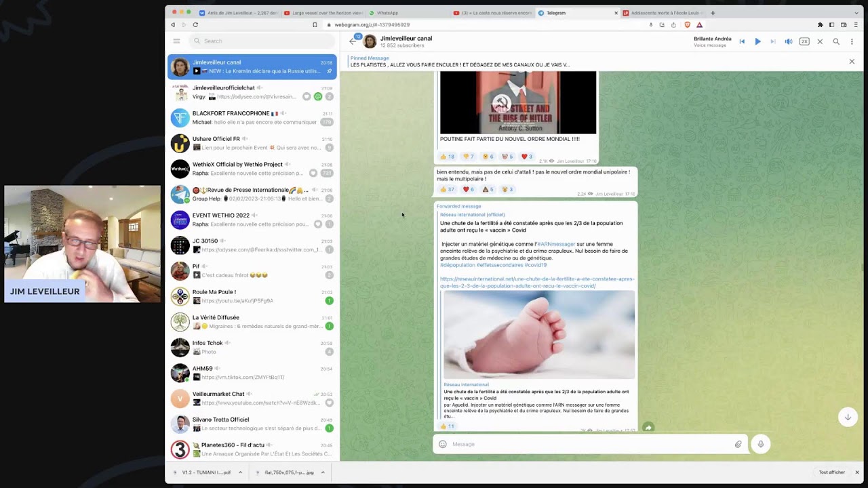Forward the Réseau International post
Image resolution: width=868 pixels, height=488 pixels.
tap(648, 428)
